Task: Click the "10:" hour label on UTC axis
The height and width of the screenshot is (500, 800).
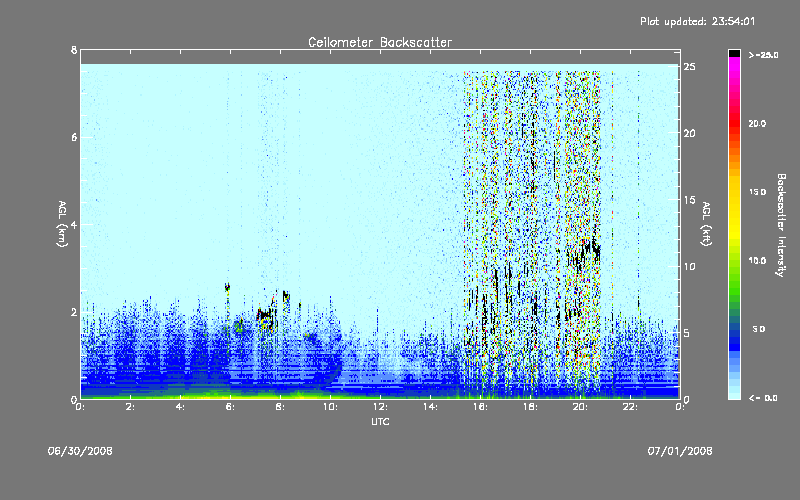Action: click(x=330, y=407)
